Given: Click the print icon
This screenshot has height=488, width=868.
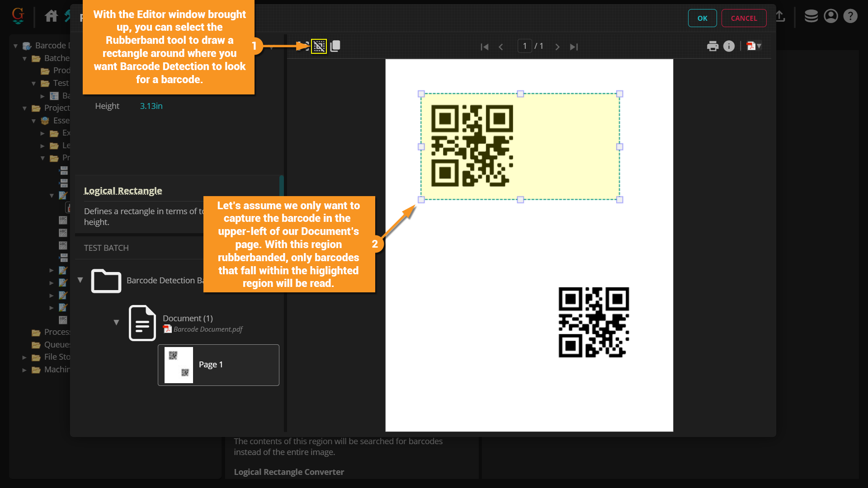Looking at the screenshot, I should coord(712,46).
